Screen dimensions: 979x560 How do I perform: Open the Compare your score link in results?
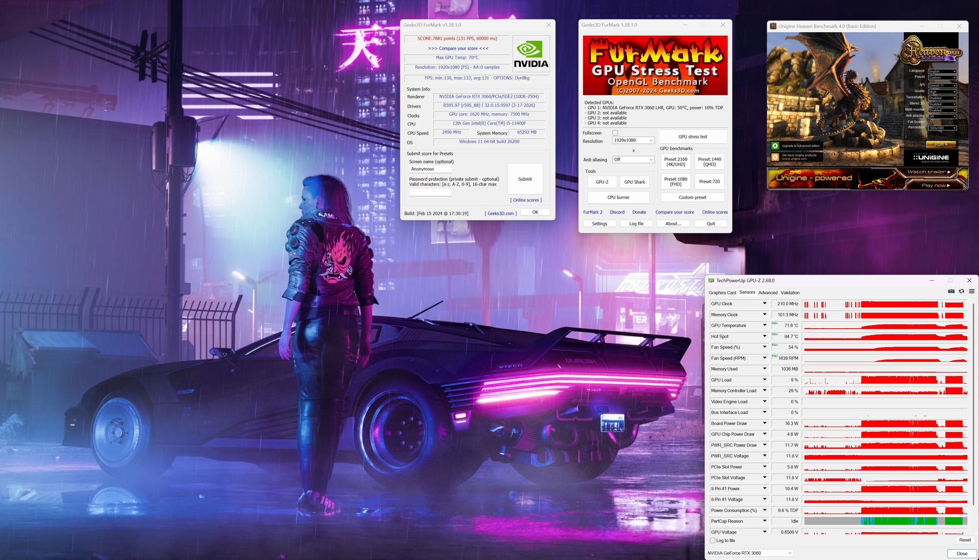pyautogui.click(x=458, y=49)
